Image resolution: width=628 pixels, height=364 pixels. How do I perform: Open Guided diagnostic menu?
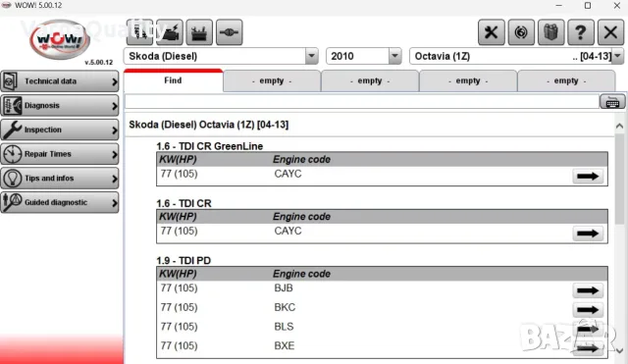coord(60,202)
